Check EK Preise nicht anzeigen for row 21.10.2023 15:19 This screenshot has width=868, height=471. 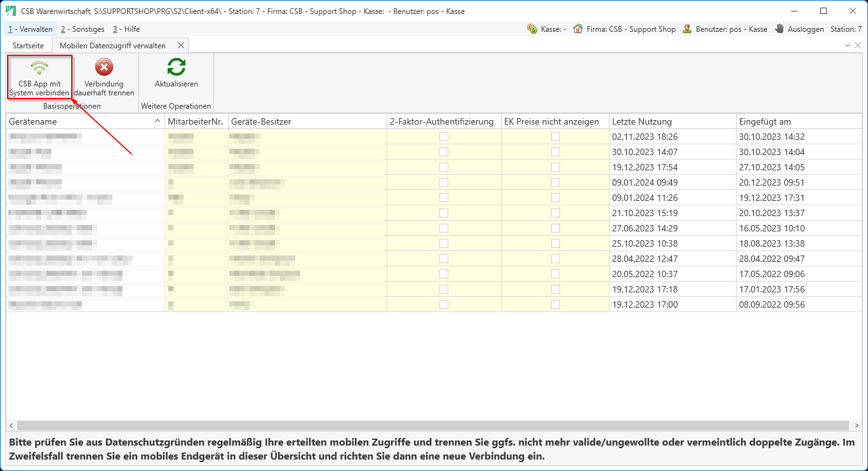point(556,213)
